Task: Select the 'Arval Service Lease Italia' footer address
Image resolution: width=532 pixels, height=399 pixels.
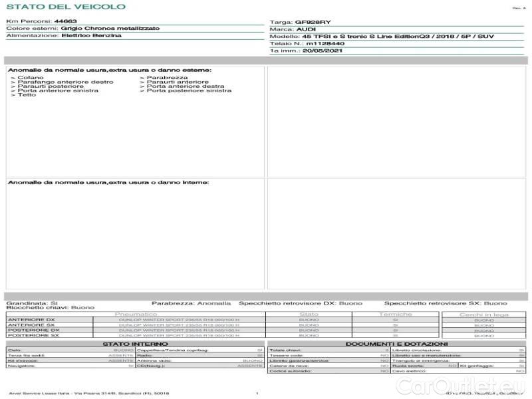Action: (x=89, y=394)
